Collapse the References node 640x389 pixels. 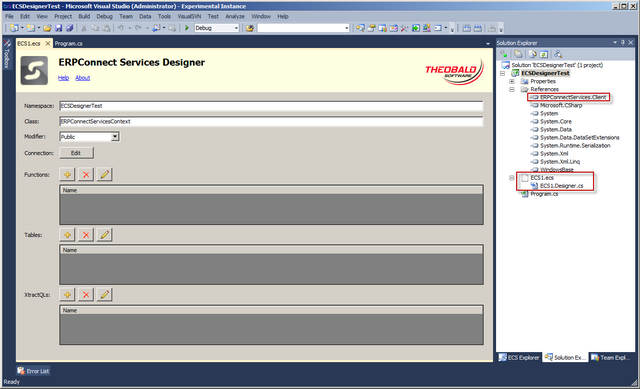tap(512, 89)
